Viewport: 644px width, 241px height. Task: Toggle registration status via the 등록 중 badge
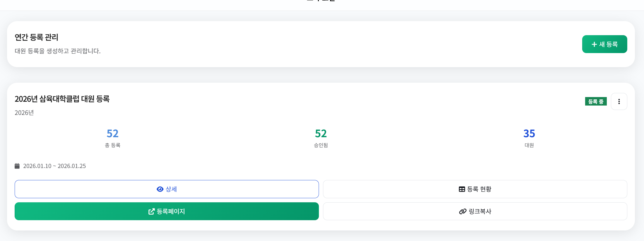point(596,101)
